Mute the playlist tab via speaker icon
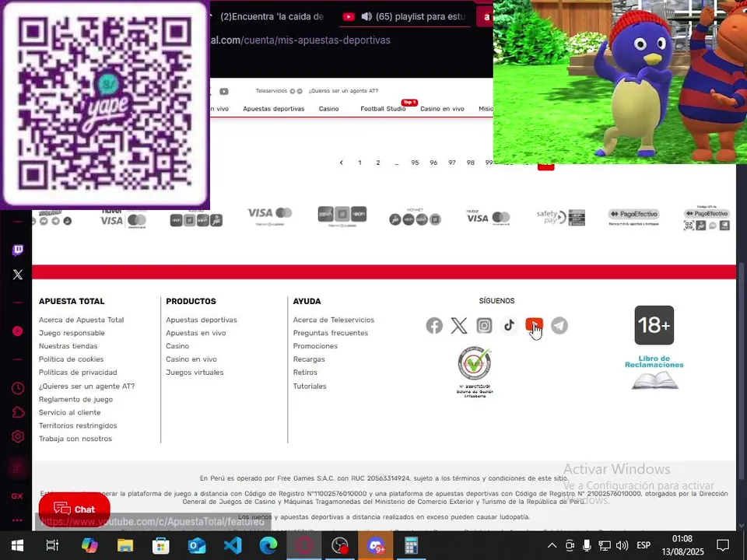The image size is (747, 560). (366, 16)
